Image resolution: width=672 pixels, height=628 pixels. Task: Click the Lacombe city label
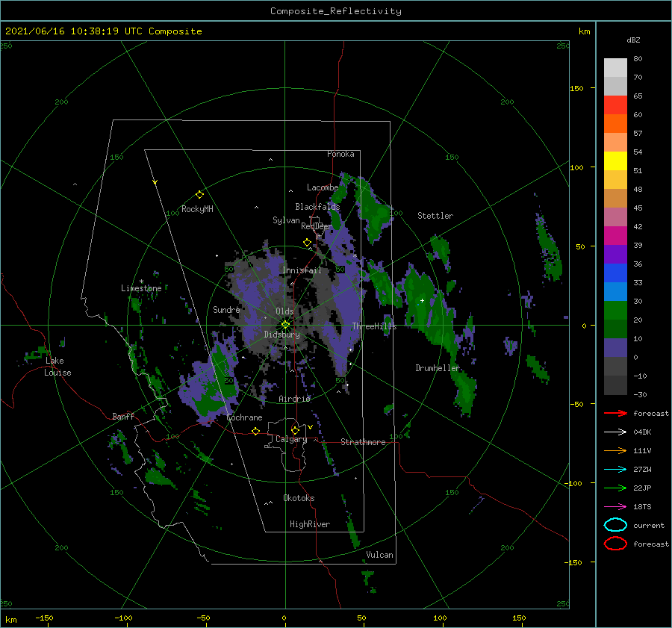tap(323, 187)
